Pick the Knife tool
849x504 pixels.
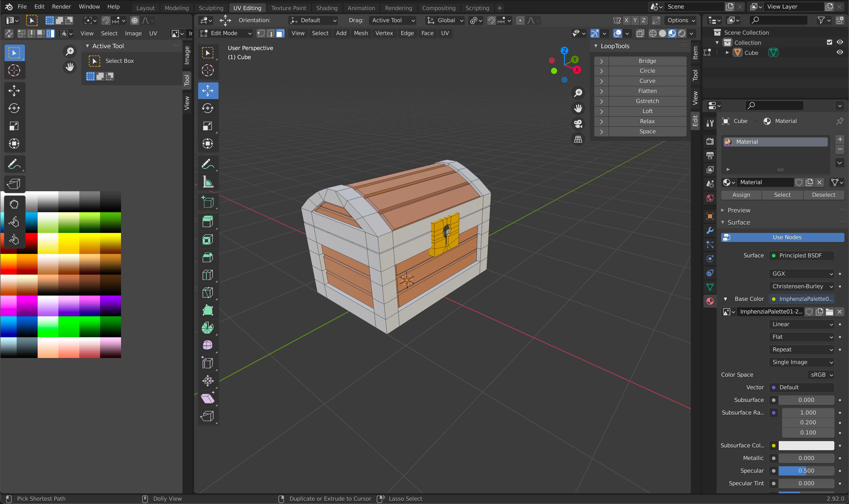(208, 292)
